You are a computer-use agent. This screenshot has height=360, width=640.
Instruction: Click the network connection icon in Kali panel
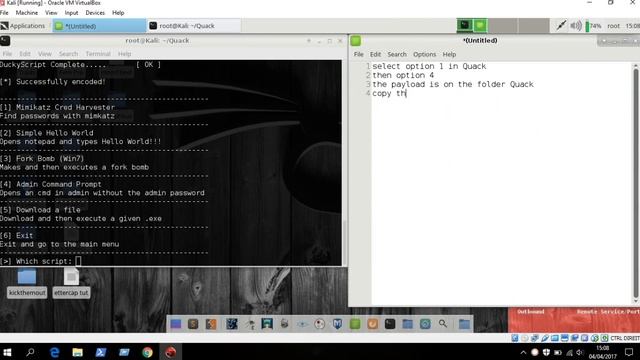pyautogui.click(x=561, y=26)
